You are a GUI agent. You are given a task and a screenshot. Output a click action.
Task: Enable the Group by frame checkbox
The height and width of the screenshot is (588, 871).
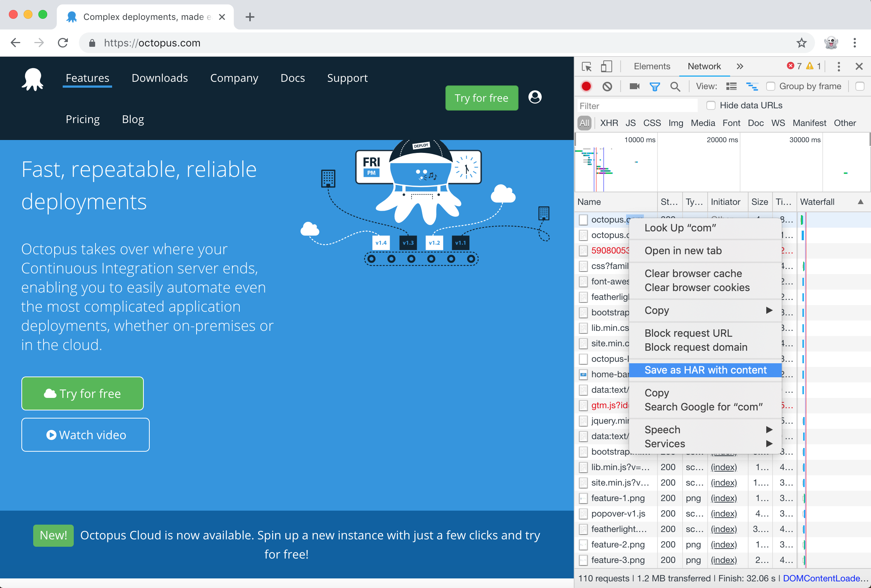[x=771, y=87]
